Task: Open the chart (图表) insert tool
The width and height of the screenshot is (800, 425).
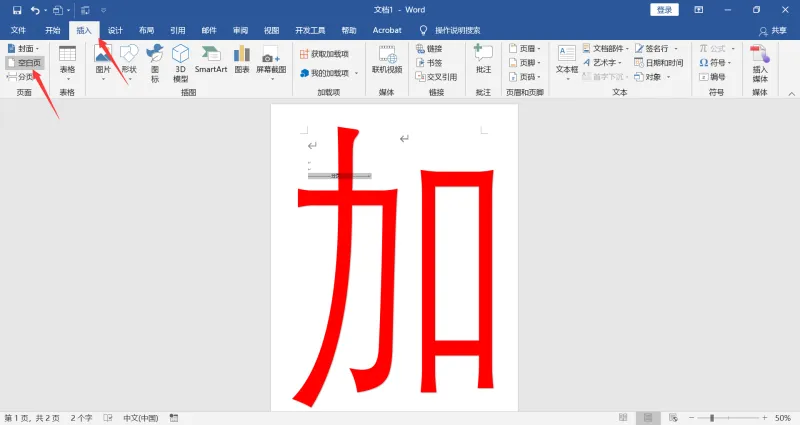Action: (x=242, y=59)
